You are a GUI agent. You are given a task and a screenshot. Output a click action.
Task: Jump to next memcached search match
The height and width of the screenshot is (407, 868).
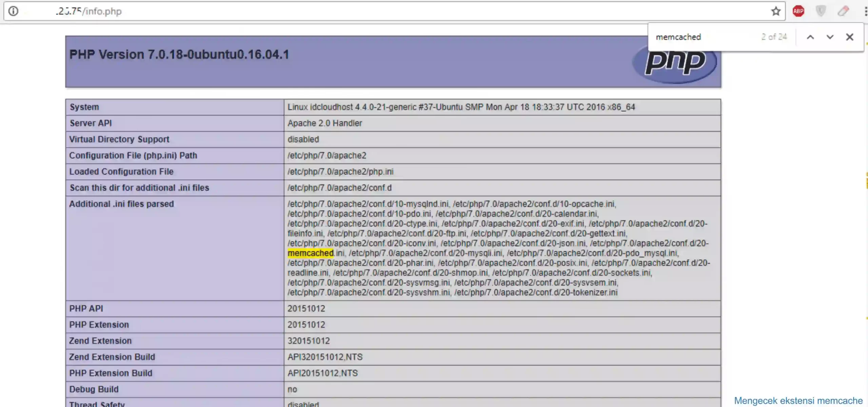[x=830, y=37]
